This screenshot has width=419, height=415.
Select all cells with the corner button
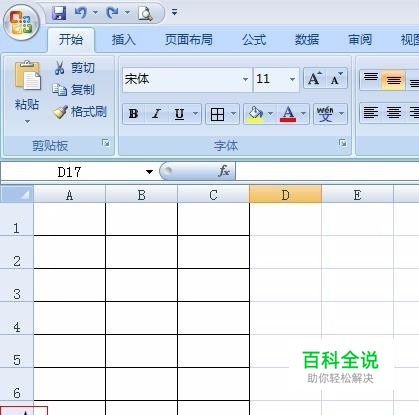tap(17, 195)
